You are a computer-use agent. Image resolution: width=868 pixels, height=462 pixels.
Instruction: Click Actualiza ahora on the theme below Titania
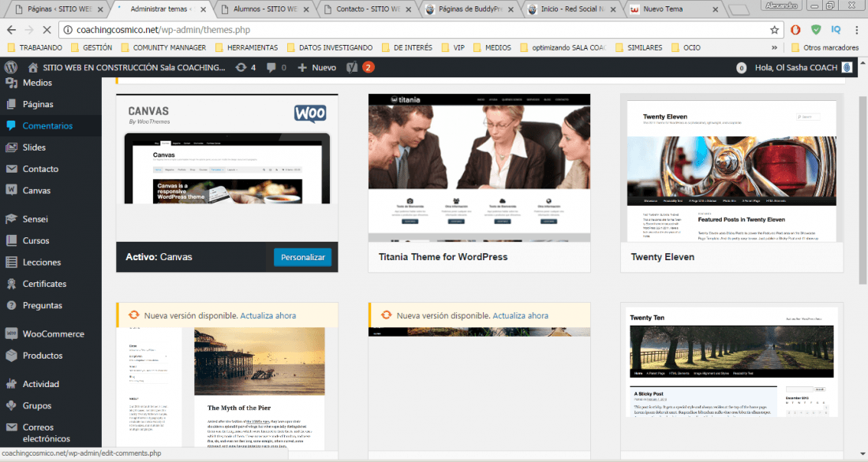(x=520, y=315)
